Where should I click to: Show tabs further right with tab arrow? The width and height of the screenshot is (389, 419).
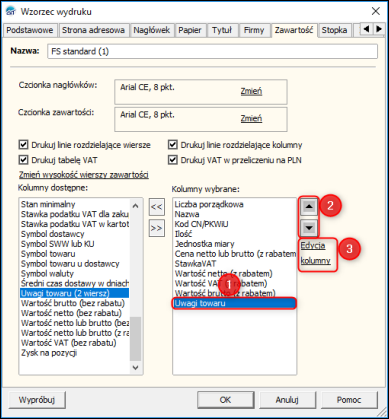click(x=379, y=29)
